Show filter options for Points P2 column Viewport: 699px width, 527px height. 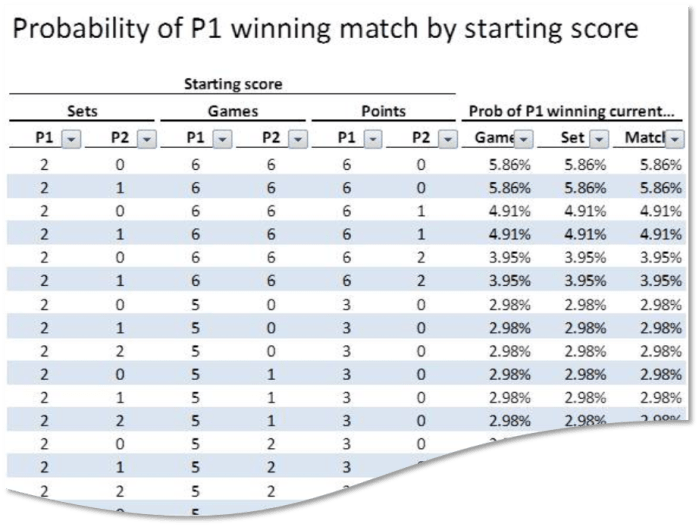pos(440,139)
